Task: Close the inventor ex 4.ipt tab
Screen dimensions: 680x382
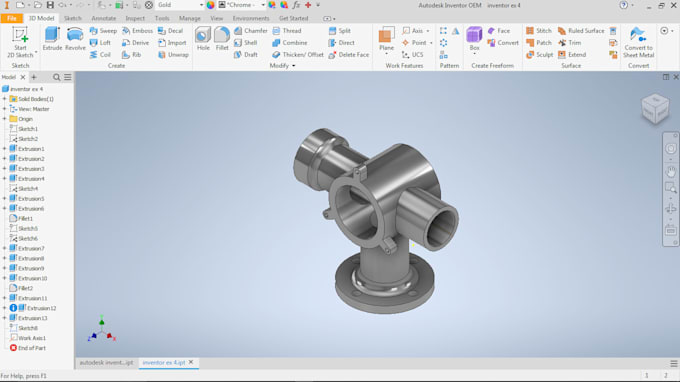Action: pos(191,362)
